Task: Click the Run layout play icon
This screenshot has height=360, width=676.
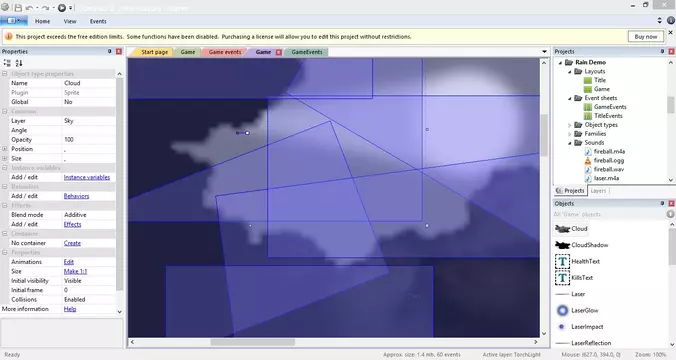Action: pos(62,7)
